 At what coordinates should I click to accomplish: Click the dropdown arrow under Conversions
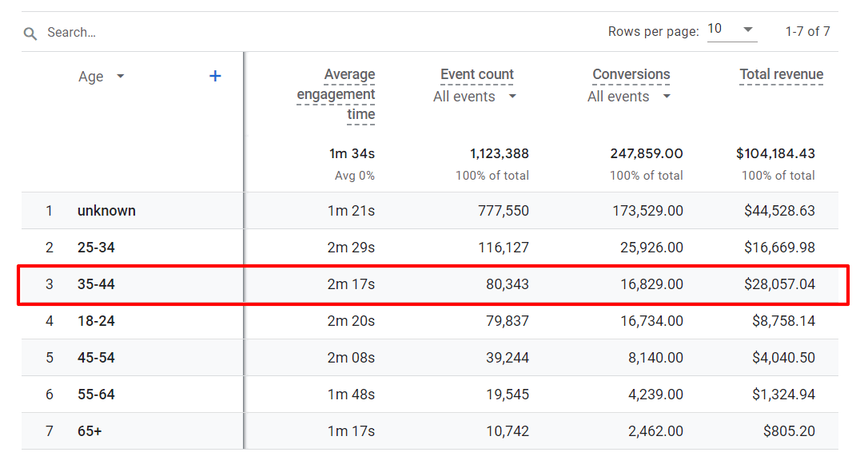[x=667, y=97]
